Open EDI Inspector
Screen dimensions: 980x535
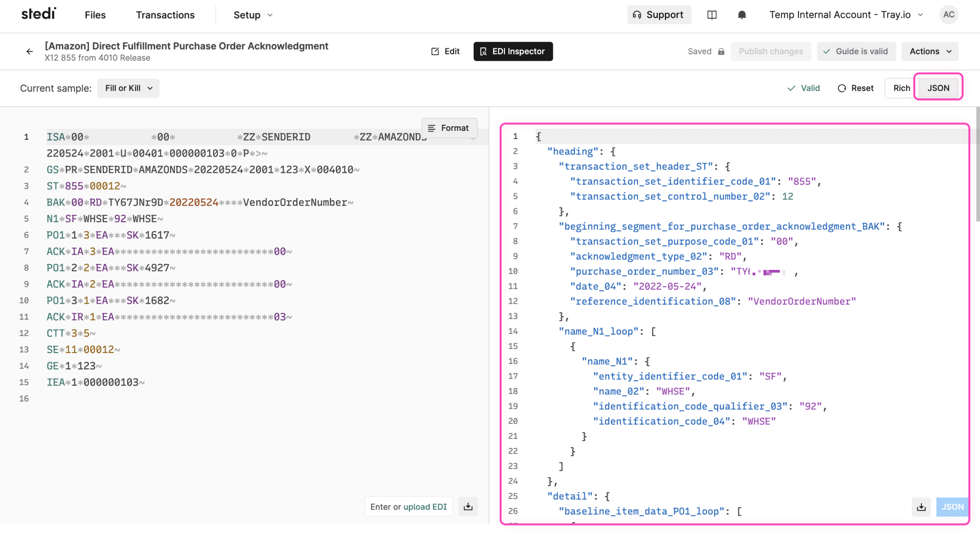(513, 51)
